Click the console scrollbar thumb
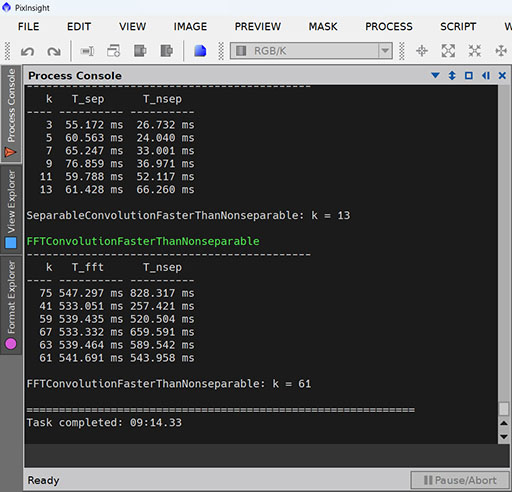Image resolution: width=512 pixels, height=492 pixels. pyautogui.click(x=504, y=408)
